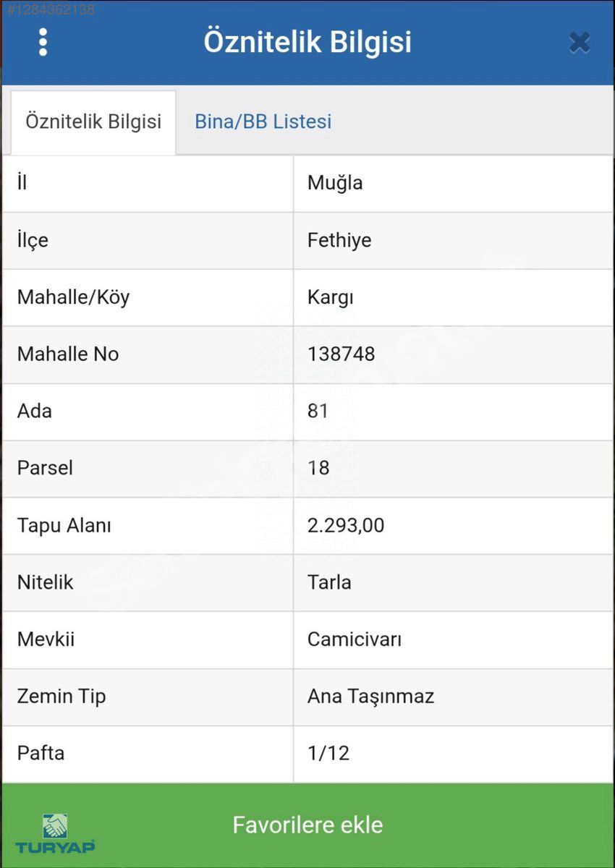
Task: Select the Fethiye district value
Action: tap(339, 240)
